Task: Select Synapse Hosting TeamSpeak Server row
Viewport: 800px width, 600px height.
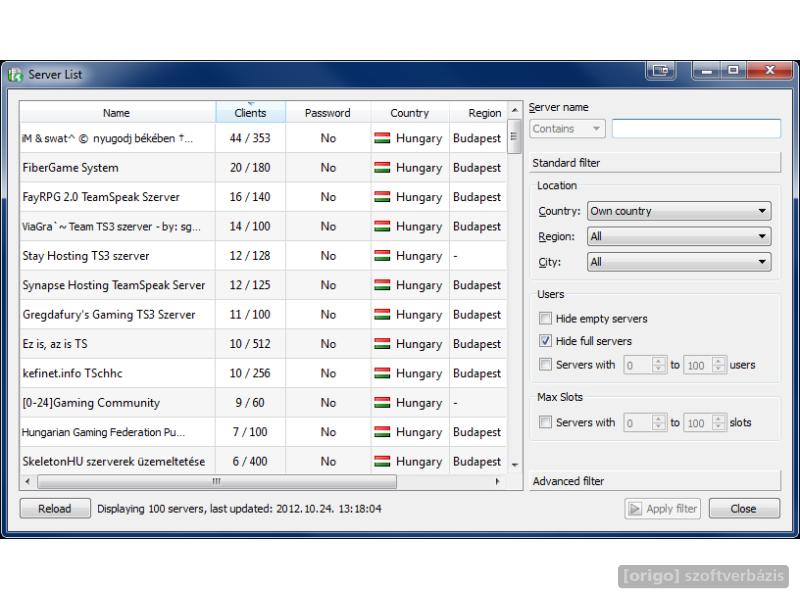Action: tap(263, 285)
